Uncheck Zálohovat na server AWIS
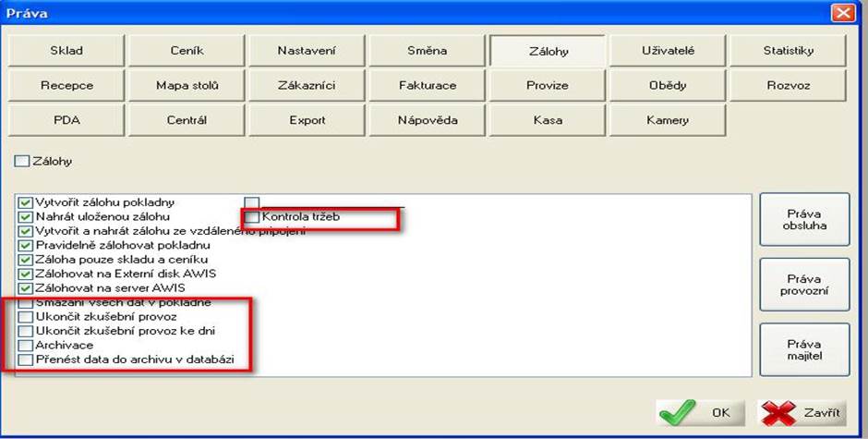 25,288
